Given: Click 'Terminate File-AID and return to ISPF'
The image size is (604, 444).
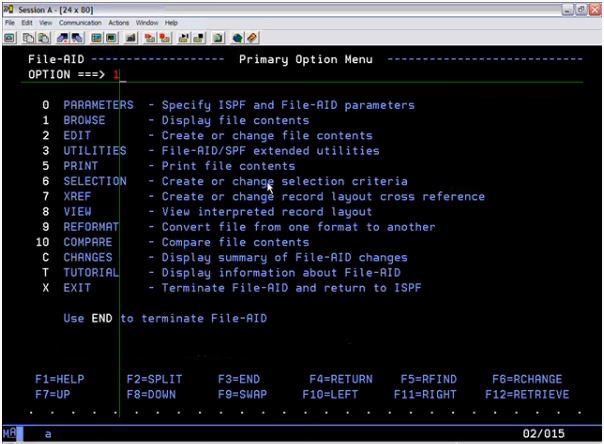Looking at the screenshot, I should click(x=292, y=288).
